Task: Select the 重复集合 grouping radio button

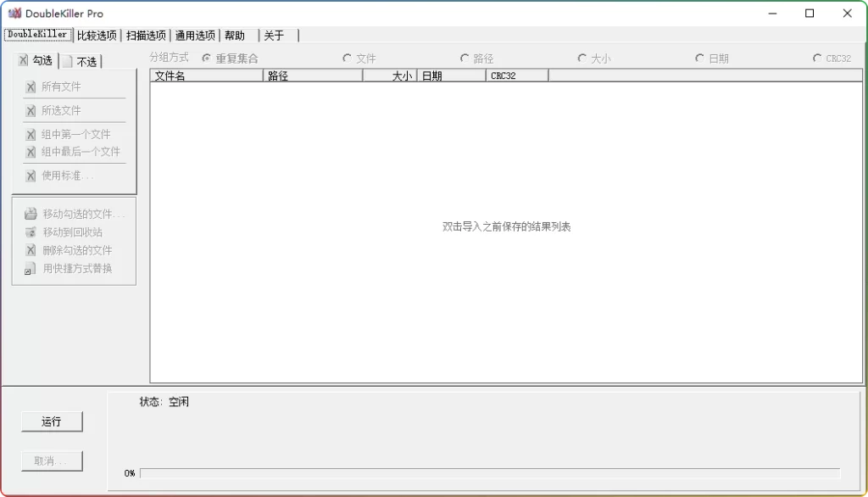Action: point(205,59)
